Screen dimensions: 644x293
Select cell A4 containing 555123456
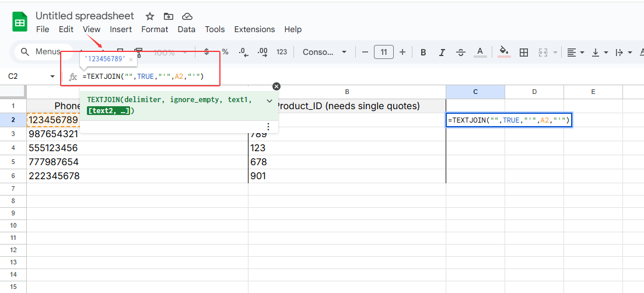click(x=137, y=148)
